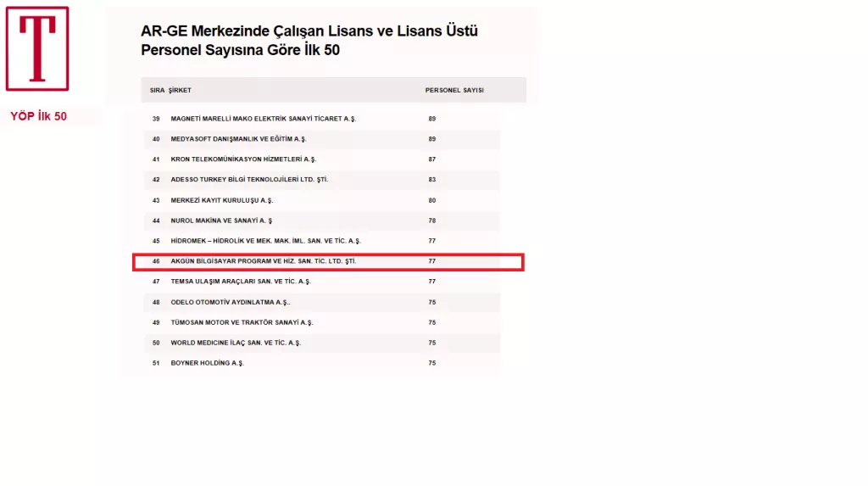Select TÜMOSAN MOTOR VE TRAKTÖR row name
This screenshot has height=486, width=868.
[242, 322]
